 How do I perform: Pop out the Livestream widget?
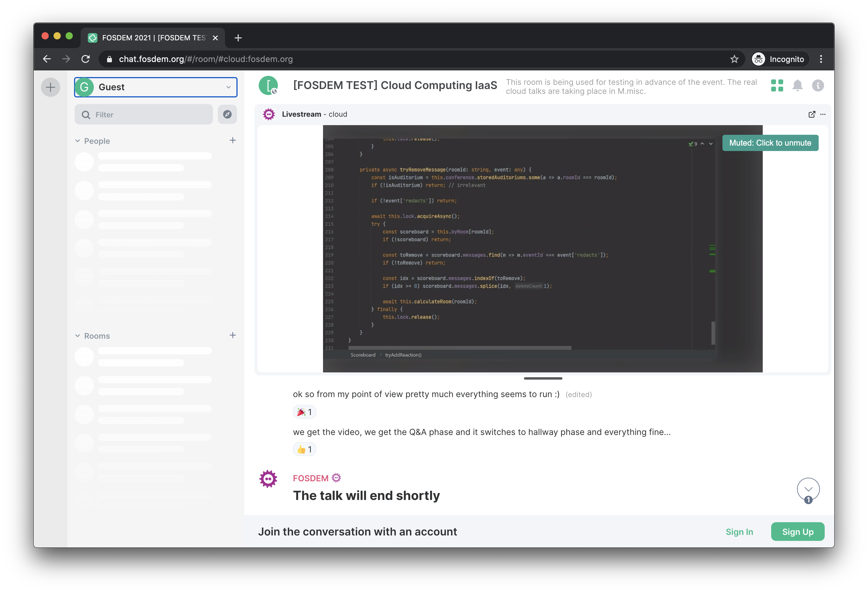point(812,114)
